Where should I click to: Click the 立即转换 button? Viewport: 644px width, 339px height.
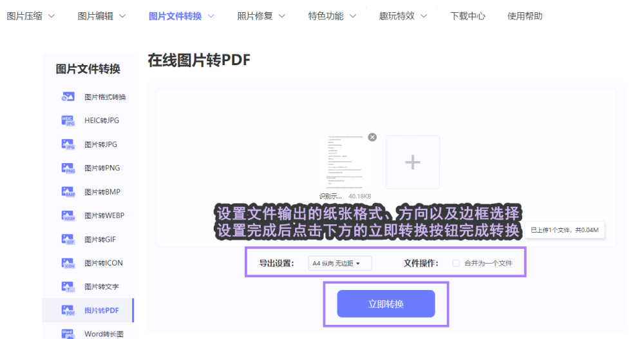pos(386,304)
